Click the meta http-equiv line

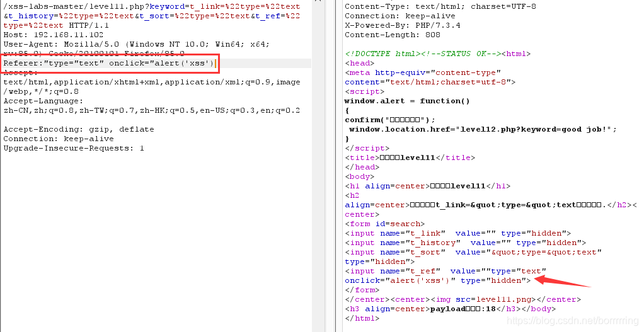[423, 72]
